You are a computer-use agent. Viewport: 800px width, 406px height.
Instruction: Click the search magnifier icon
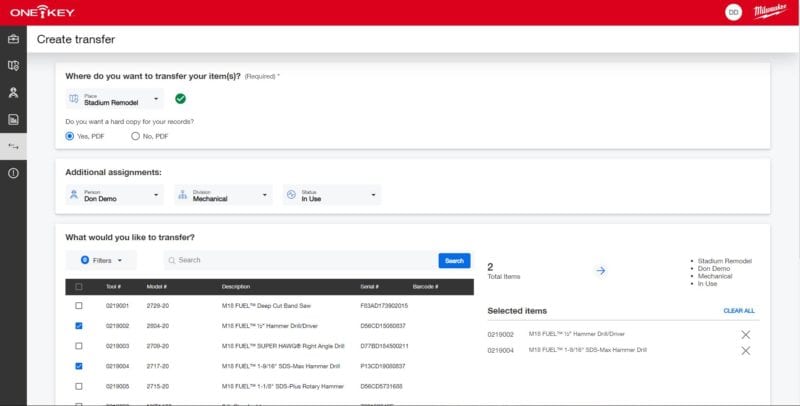[172, 261]
